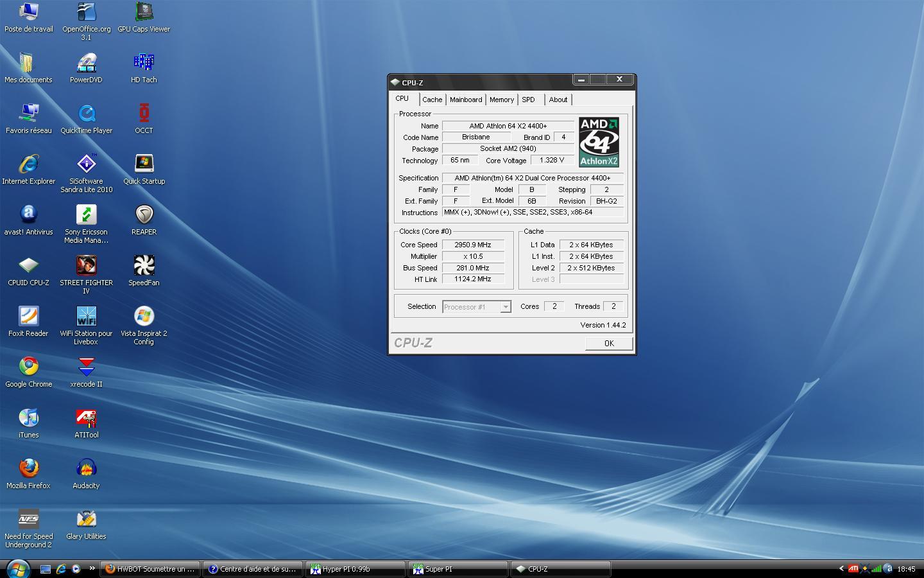This screenshot has height=578, width=924.
Task: Open Vista Inspirat 2 Config icon
Action: [x=144, y=326]
